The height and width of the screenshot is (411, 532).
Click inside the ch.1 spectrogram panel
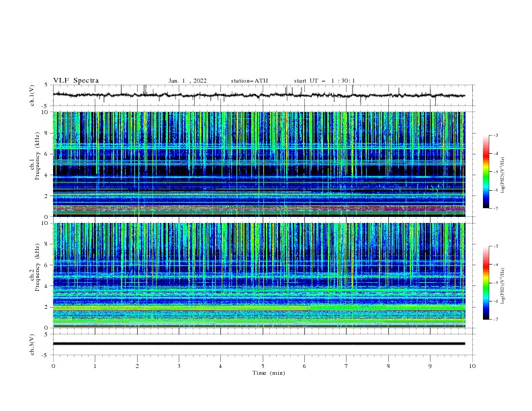pos(259,164)
